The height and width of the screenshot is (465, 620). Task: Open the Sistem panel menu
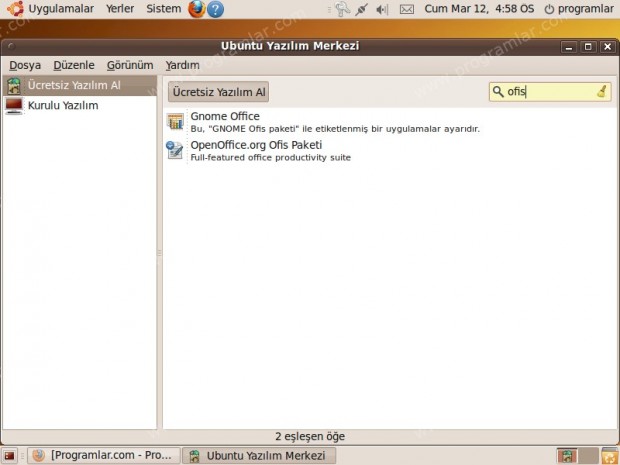click(164, 9)
